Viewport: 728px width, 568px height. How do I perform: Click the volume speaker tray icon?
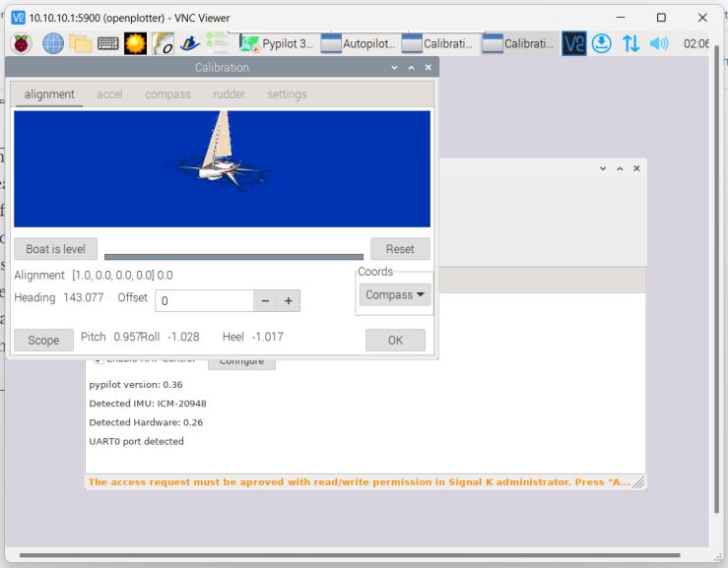[x=659, y=43]
